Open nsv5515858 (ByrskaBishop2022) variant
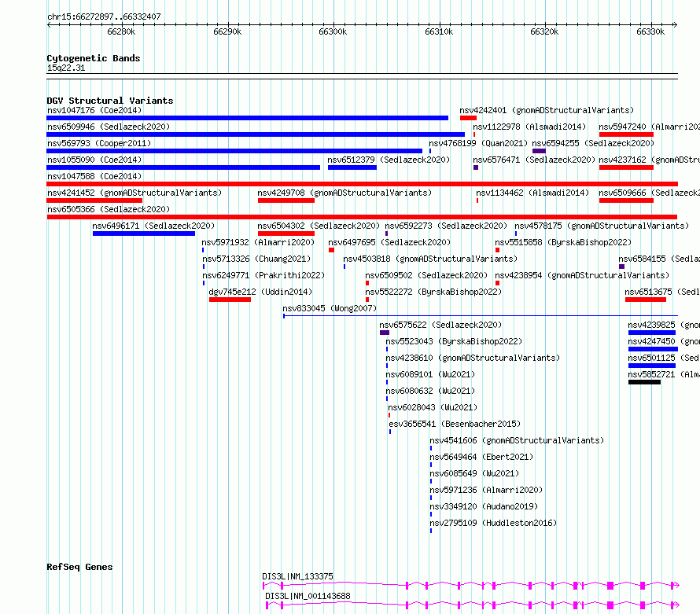The width and height of the screenshot is (700, 614). pyautogui.click(x=563, y=242)
